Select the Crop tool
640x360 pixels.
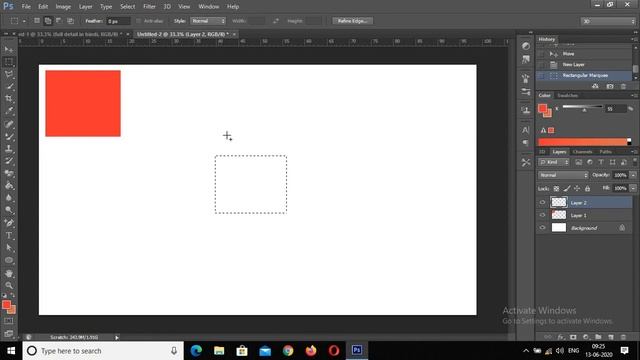9,98
